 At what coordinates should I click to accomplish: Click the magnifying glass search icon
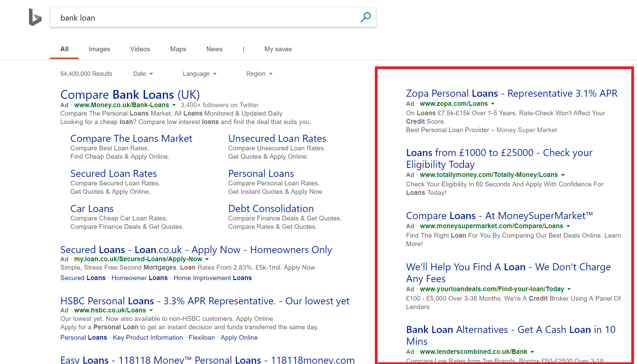coord(365,17)
